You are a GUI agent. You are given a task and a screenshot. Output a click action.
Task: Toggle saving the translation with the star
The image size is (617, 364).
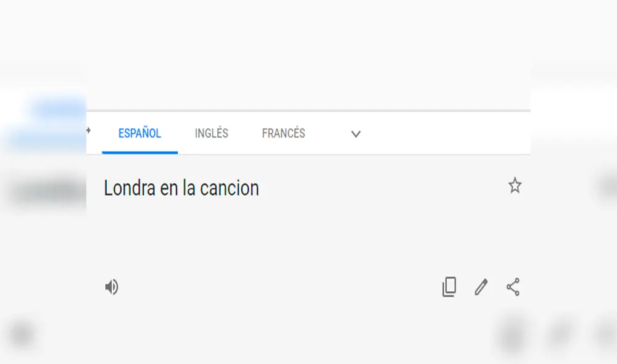tap(515, 185)
